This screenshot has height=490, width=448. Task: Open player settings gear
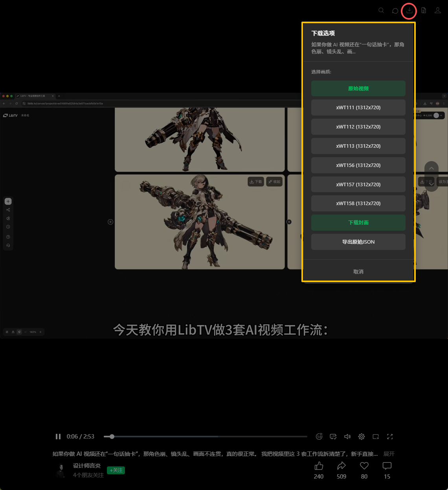[x=362, y=437]
